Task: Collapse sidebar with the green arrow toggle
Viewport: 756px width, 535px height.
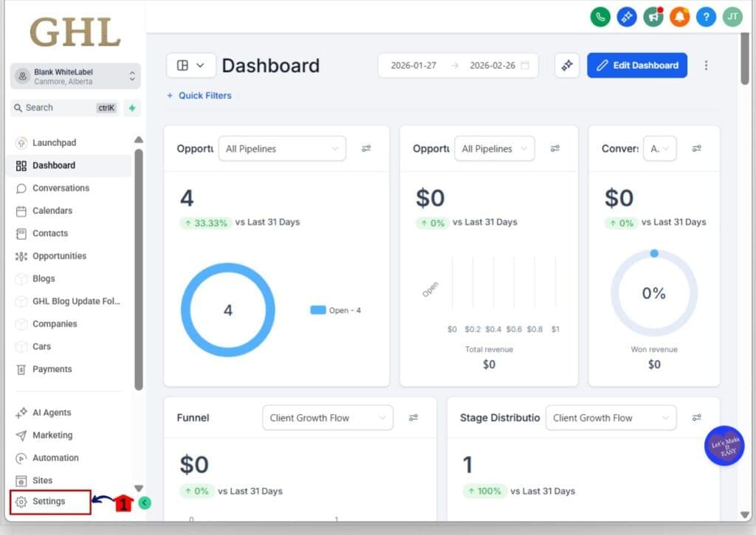Action: 145,503
